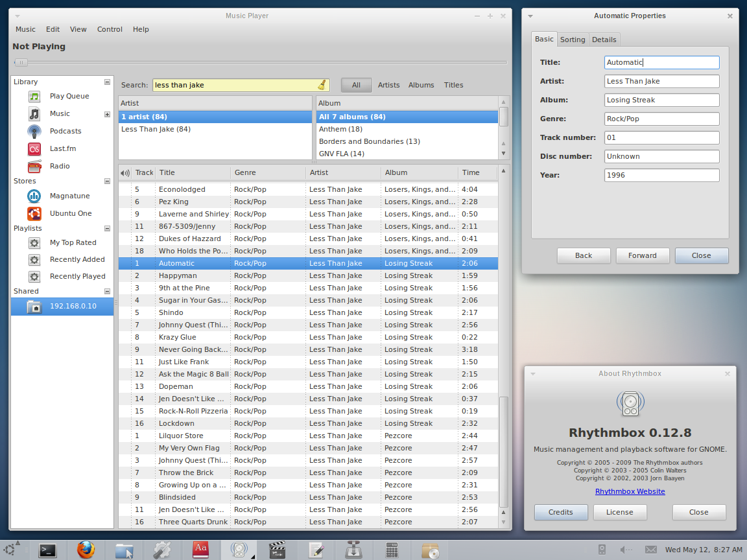Collapse the Shared section
This screenshot has width=747, height=560.
(x=107, y=292)
